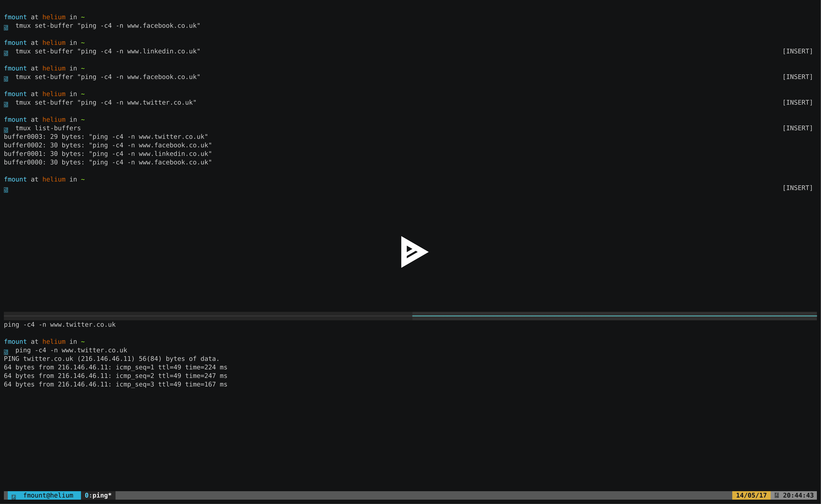Click the clock glyph before 20:44:43
821x504 pixels.
pyautogui.click(x=776, y=495)
